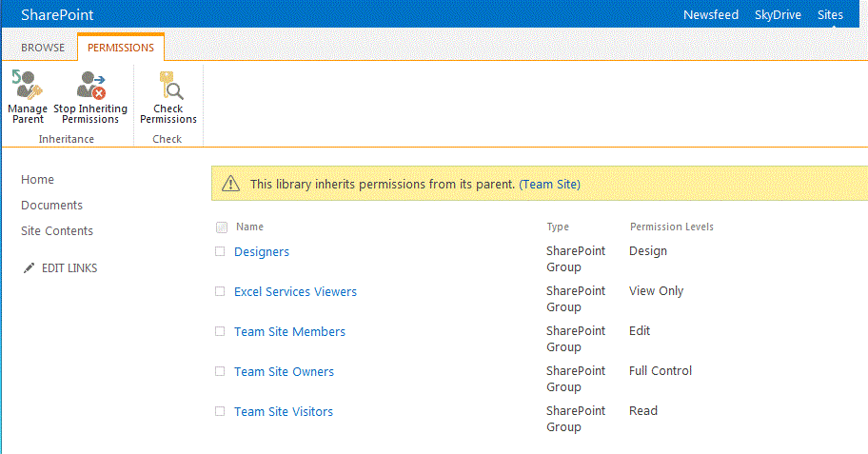Click the Name column header
868x454 pixels.
(249, 227)
